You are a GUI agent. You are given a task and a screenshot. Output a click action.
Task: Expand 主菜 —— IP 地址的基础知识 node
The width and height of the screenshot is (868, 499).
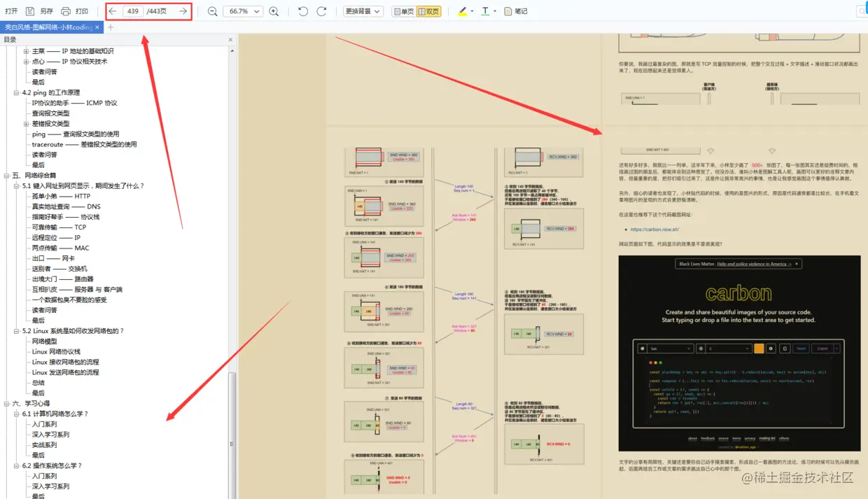(x=26, y=51)
